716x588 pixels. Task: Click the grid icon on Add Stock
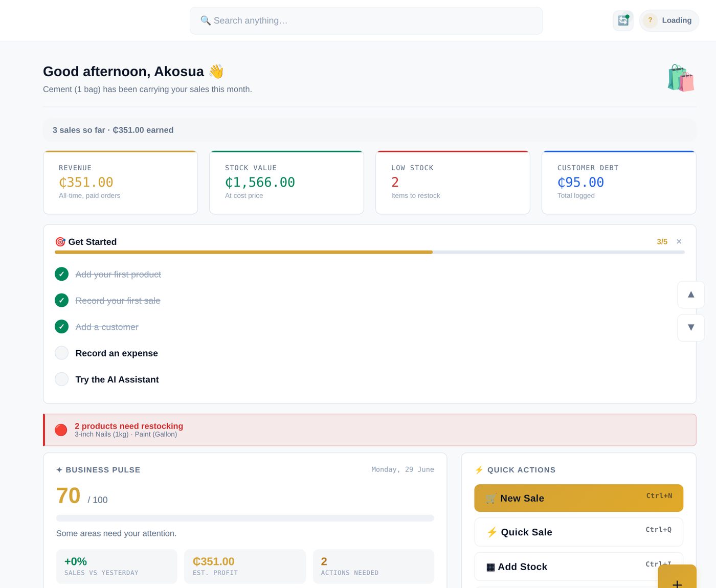(490, 567)
